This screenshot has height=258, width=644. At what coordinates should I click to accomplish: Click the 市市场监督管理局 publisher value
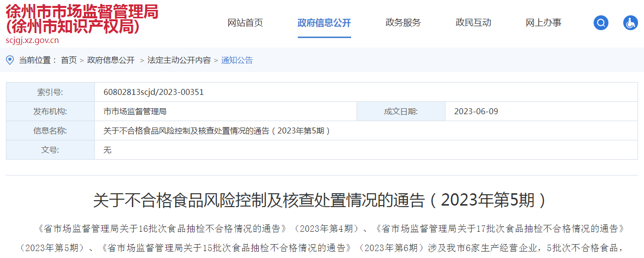click(x=135, y=112)
